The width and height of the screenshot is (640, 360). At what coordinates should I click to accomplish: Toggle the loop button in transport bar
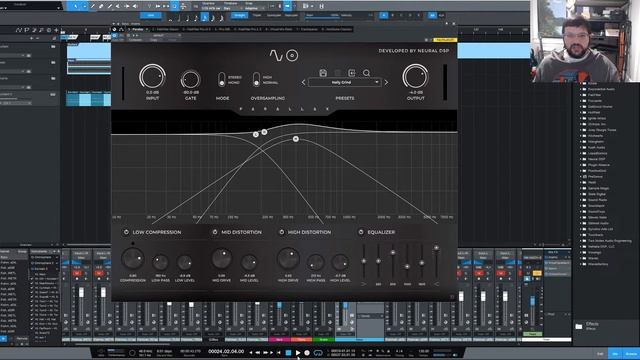(x=318, y=352)
